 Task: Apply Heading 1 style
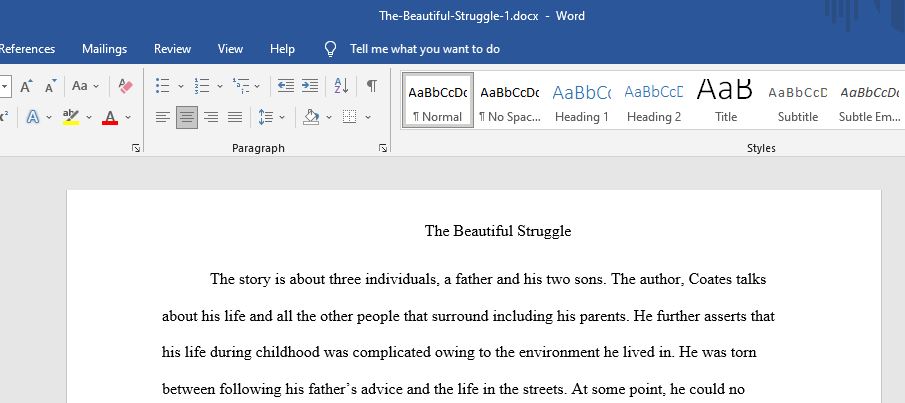(582, 100)
